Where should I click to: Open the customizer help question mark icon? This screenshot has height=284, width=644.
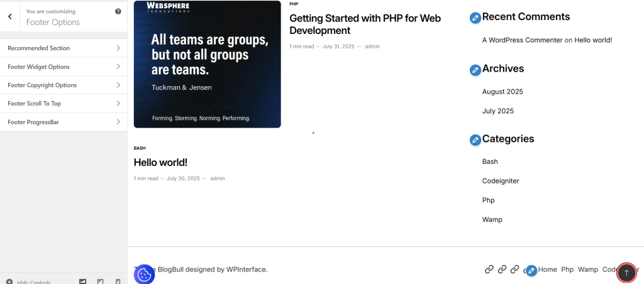pyautogui.click(x=118, y=11)
